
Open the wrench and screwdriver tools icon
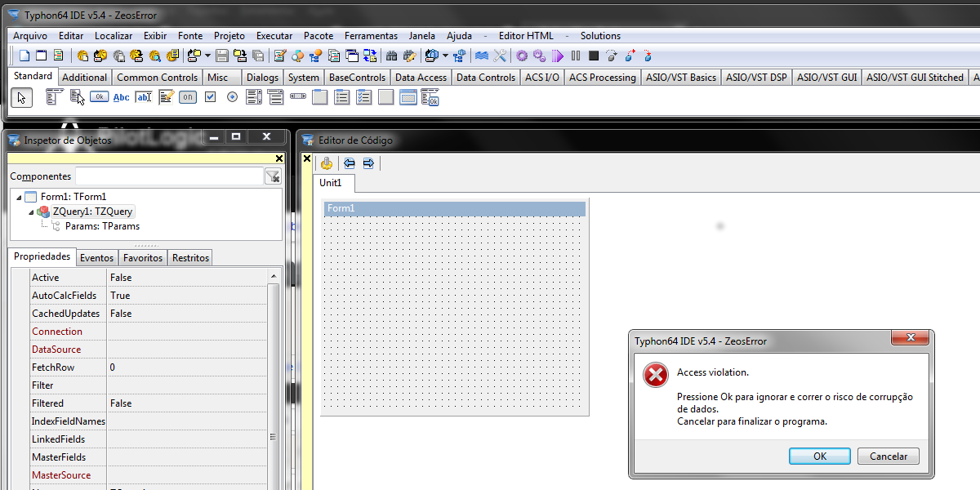point(500,56)
